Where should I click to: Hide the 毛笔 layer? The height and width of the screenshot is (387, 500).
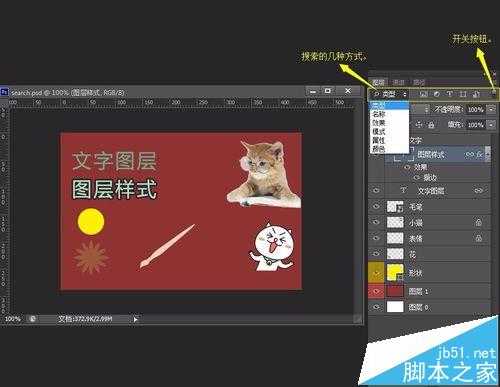(376, 207)
